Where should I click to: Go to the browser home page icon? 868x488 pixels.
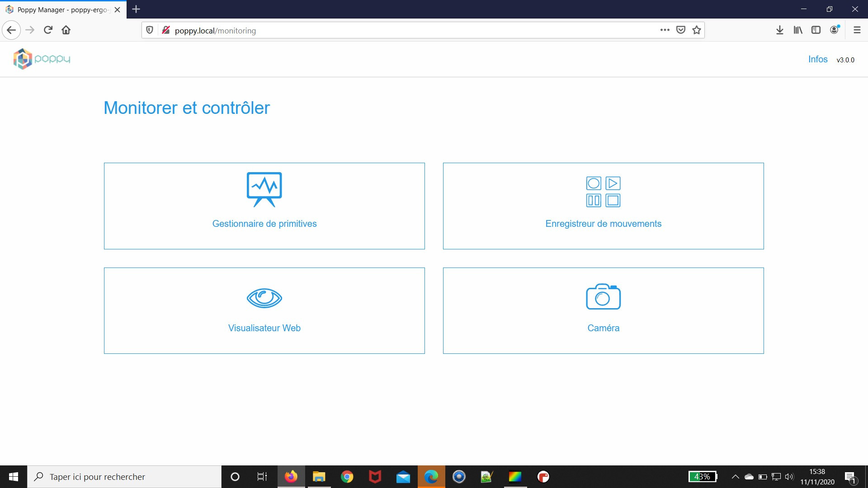click(x=66, y=30)
